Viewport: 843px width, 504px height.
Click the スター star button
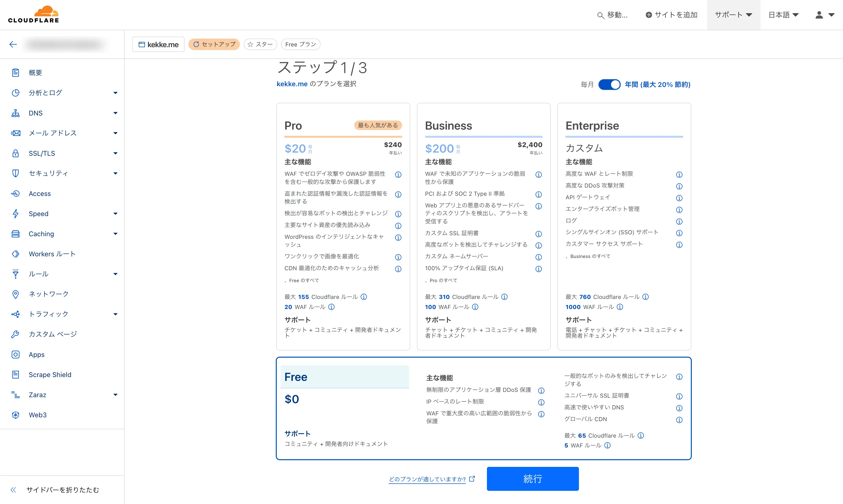260,45
